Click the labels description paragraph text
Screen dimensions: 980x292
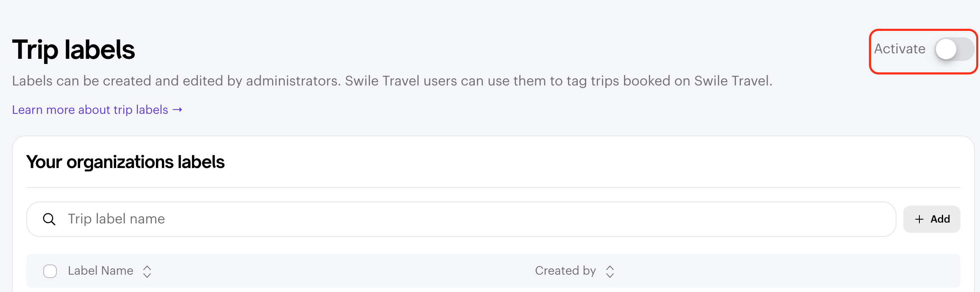tap(392, 81)
